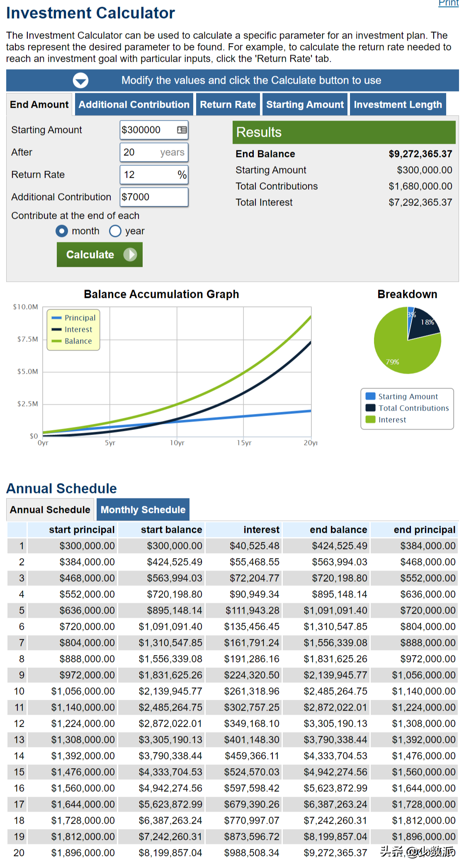Click the Additional Contribution amount field
This screenshot has width=464, height=868.
(x=154, y=197)
